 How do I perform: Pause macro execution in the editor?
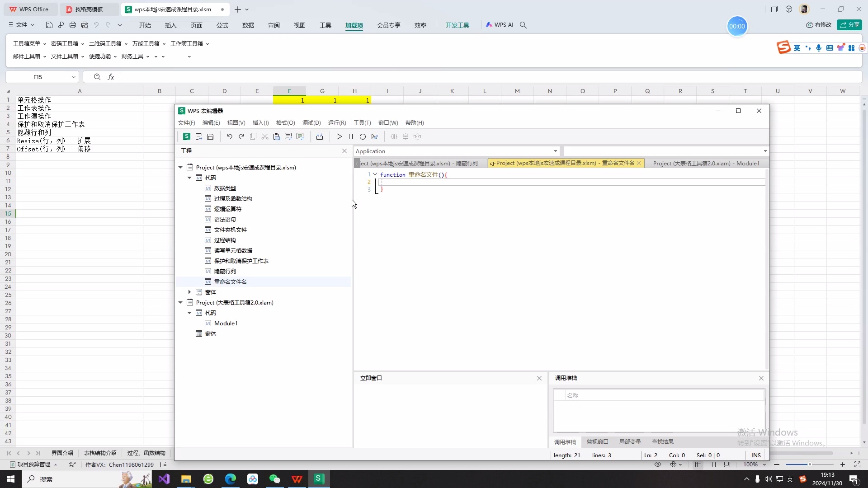(x=350, y=136)
